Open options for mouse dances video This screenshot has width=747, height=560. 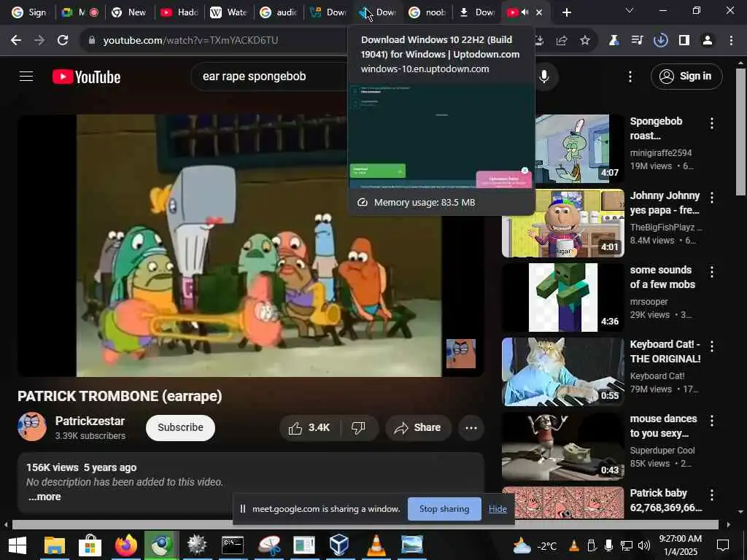point(712,421)
